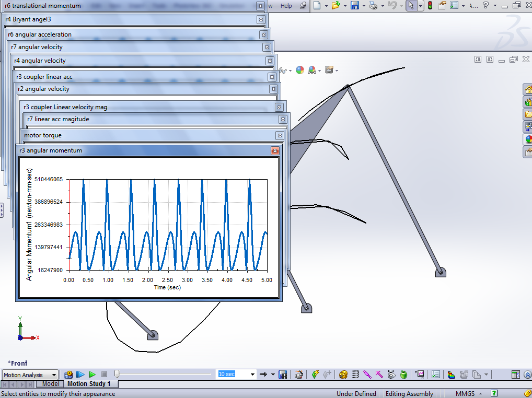Viewport: 532px width, 398px height.
Task: Toggle the timeline view icon near collapse
Action: pos(515,374)
